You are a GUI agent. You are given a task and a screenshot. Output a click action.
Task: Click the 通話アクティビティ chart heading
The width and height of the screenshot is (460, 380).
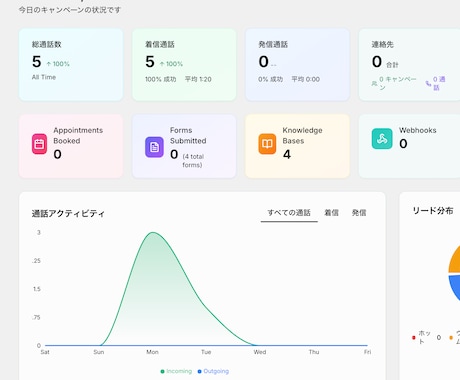(x=68, y=213)
